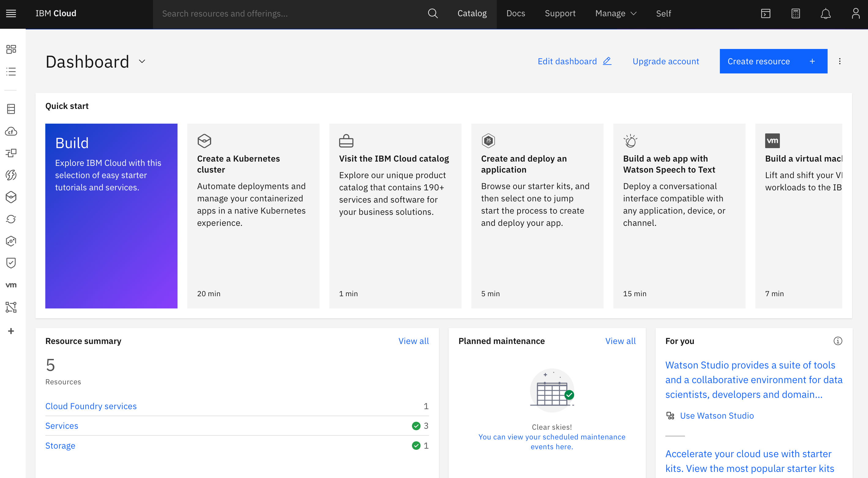868x478 pixels.
Task: Open the Kubernetes sidebar icon
Action: [11, 197]
